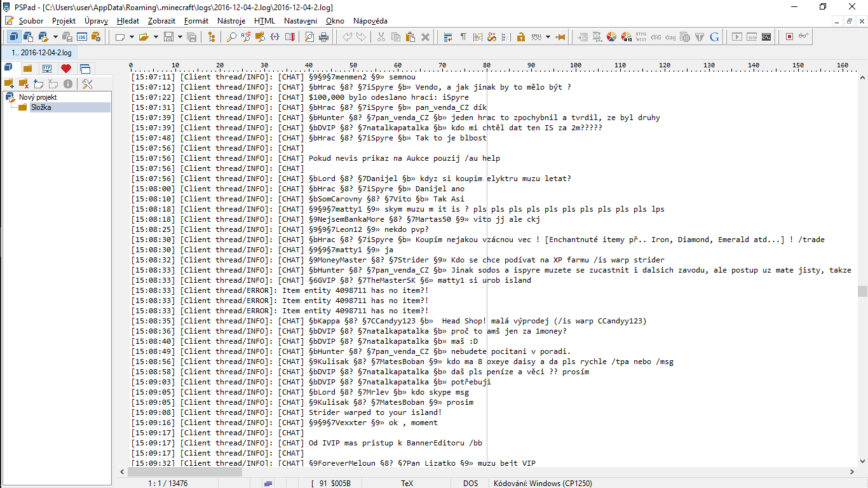Run the SPELL check icon
Screen dimensions: 868x488
[x=536, y=37]
